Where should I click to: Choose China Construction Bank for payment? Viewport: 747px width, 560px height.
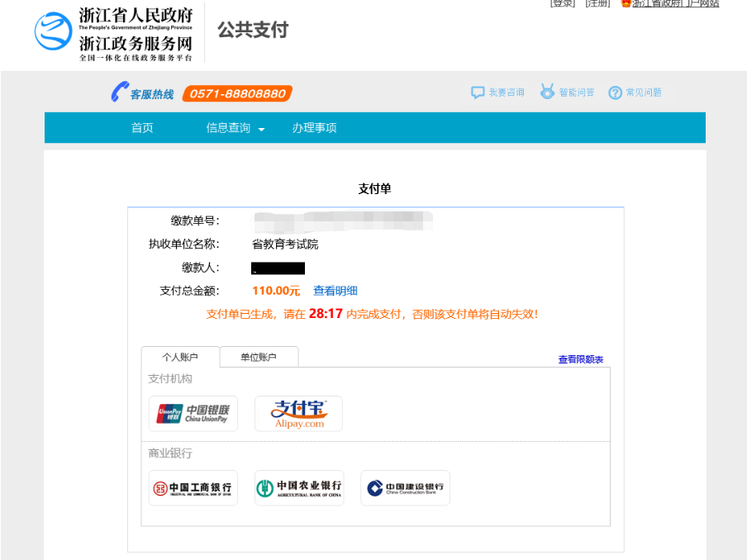tap(405, 488)
